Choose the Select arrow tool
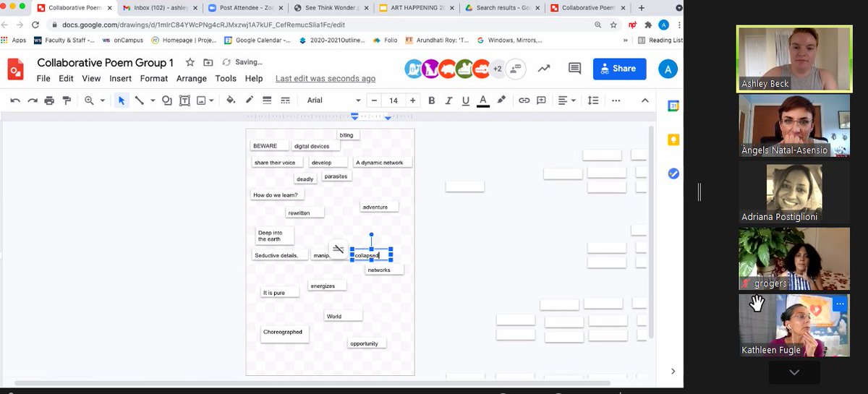868x394 pixels. [122, 100]
